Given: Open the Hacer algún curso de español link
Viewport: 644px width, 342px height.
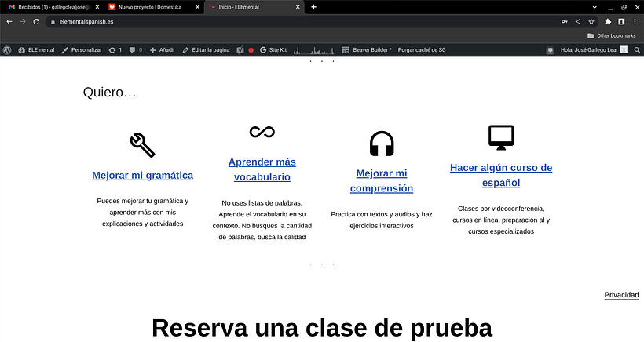Looking at the screenshot, I should click(501, 175).
